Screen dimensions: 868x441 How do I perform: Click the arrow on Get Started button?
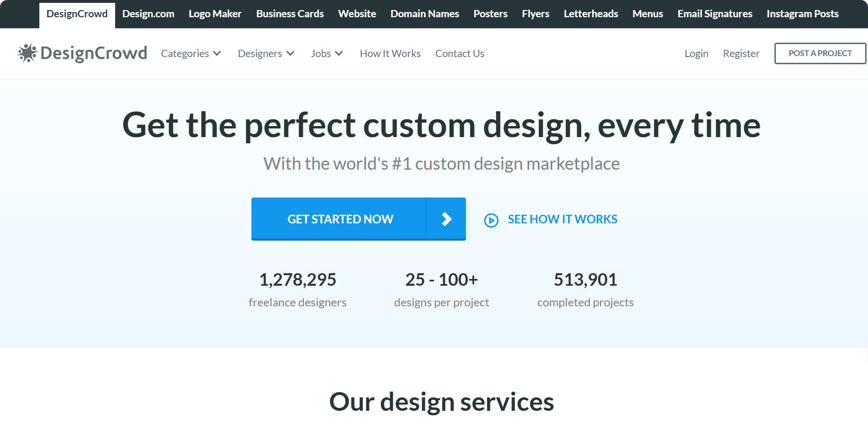point(446,219)
